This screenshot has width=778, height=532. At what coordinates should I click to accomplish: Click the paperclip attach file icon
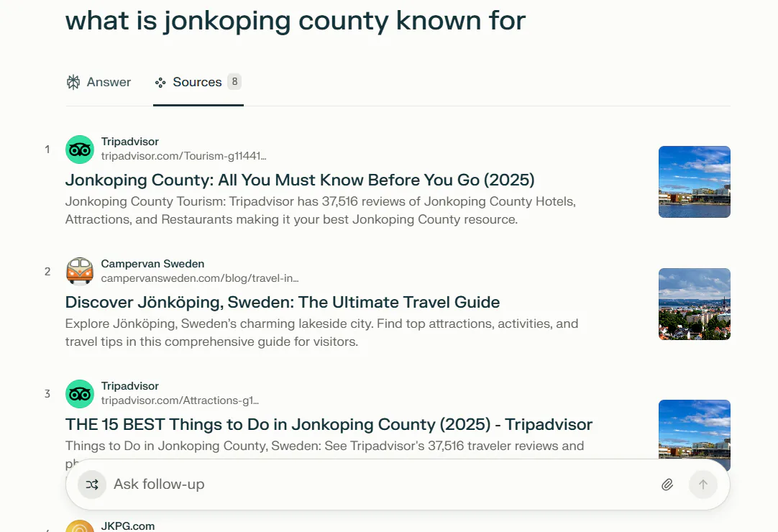coord(667,485)
